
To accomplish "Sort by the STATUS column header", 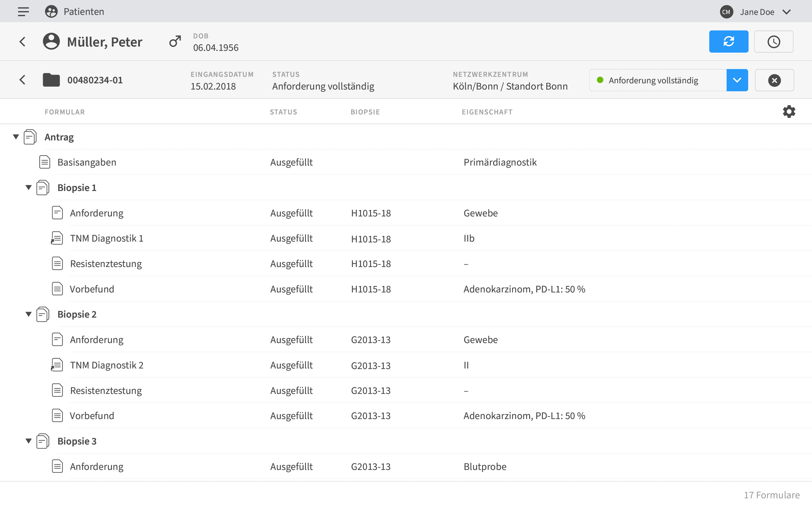I will pyautogui.click(x=283, y=112).
